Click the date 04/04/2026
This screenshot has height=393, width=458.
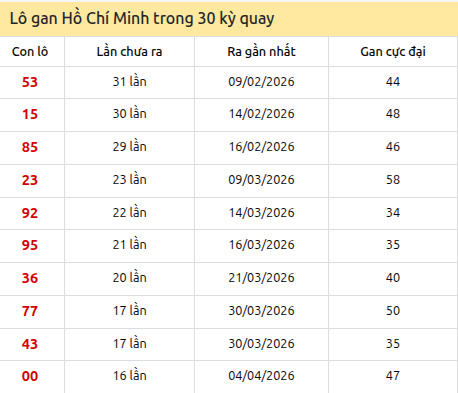(261, 376)
